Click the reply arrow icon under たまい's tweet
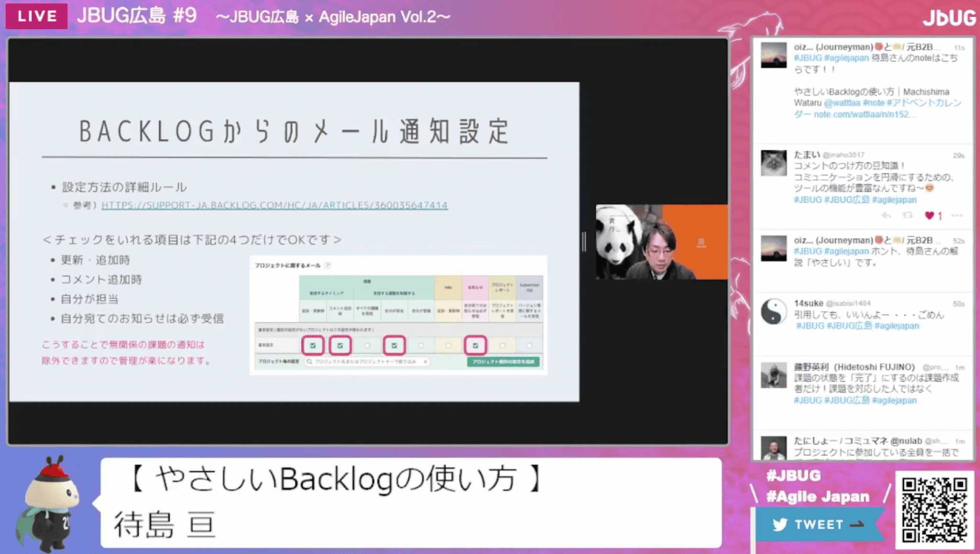980x554 pixels. 886,216
